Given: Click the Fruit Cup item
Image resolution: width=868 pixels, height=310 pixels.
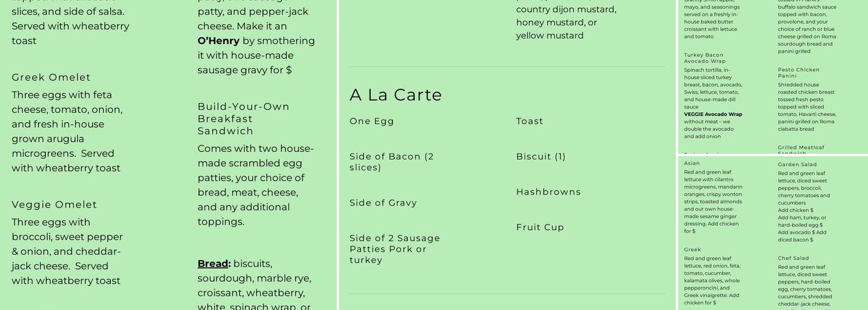Looking at the screenshot, I should click(x=540, y=228).
